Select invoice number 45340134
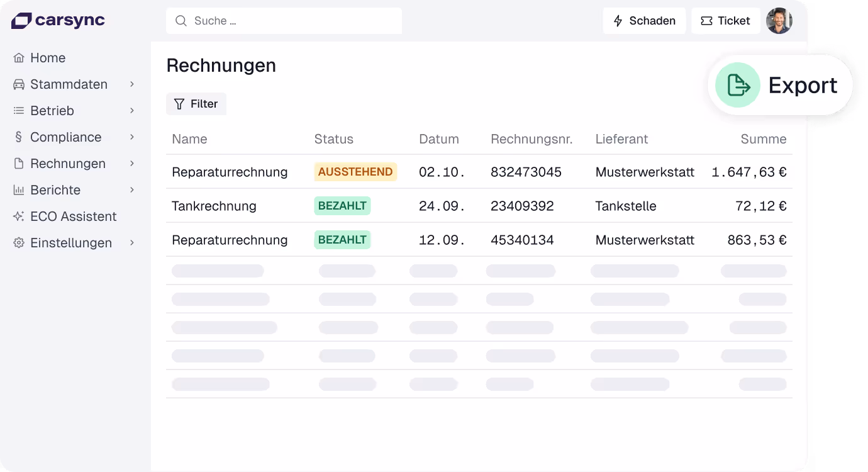This screenshot has height=472, width=868. tap(522, 240)
